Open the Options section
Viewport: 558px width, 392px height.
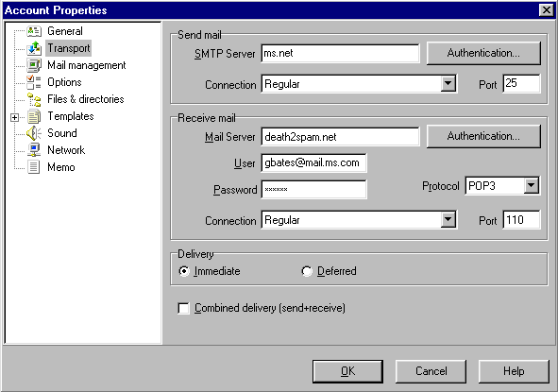[64, 82]
